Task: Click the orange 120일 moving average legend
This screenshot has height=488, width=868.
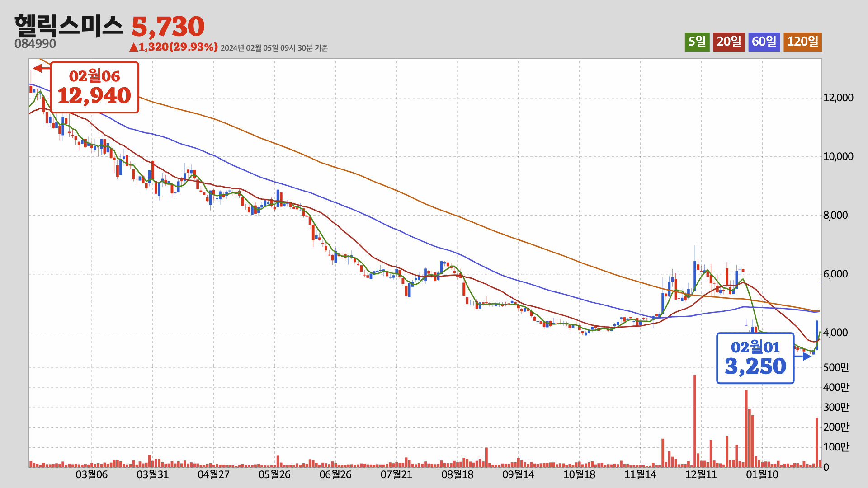Action: click(802, 42)
